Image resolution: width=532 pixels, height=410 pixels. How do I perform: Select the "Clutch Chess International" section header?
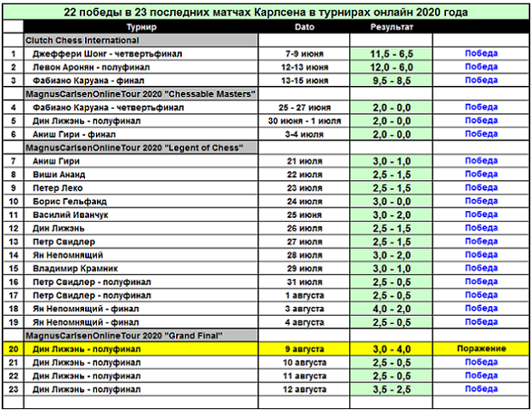(x=83, y=40)
